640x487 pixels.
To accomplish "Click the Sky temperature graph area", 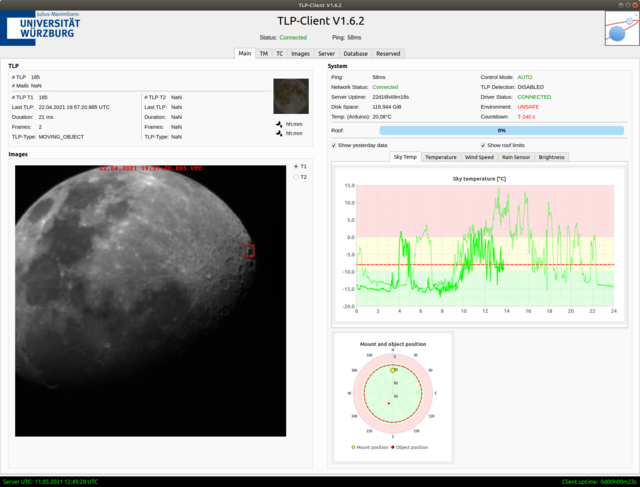I will (x=487, y=245).
